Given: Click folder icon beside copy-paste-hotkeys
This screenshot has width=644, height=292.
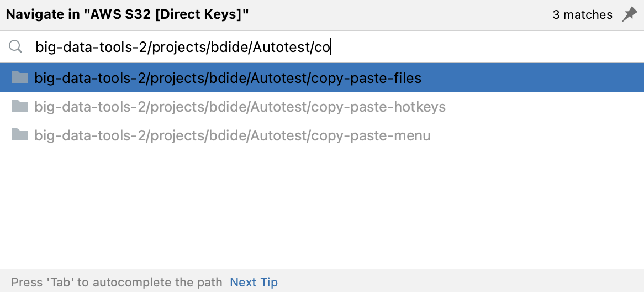Looking at the screenshot, I should [20, 106].
